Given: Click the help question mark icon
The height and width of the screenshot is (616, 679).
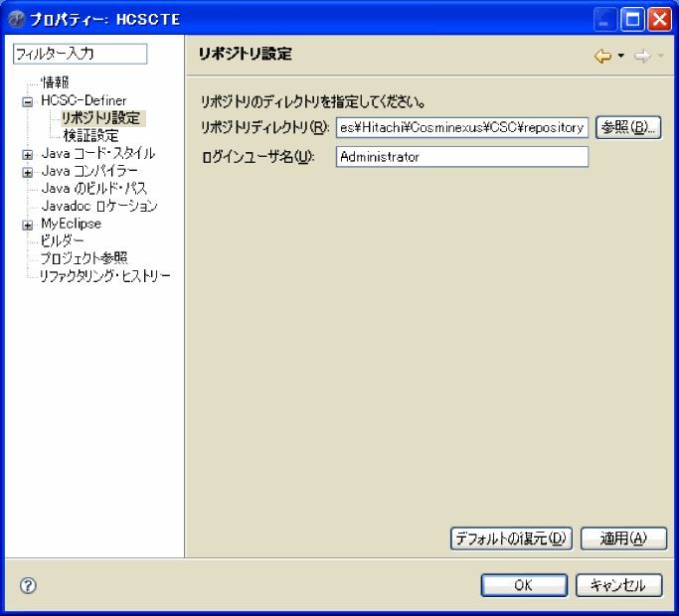Looking at the screenshot, I should click(28, 586).
